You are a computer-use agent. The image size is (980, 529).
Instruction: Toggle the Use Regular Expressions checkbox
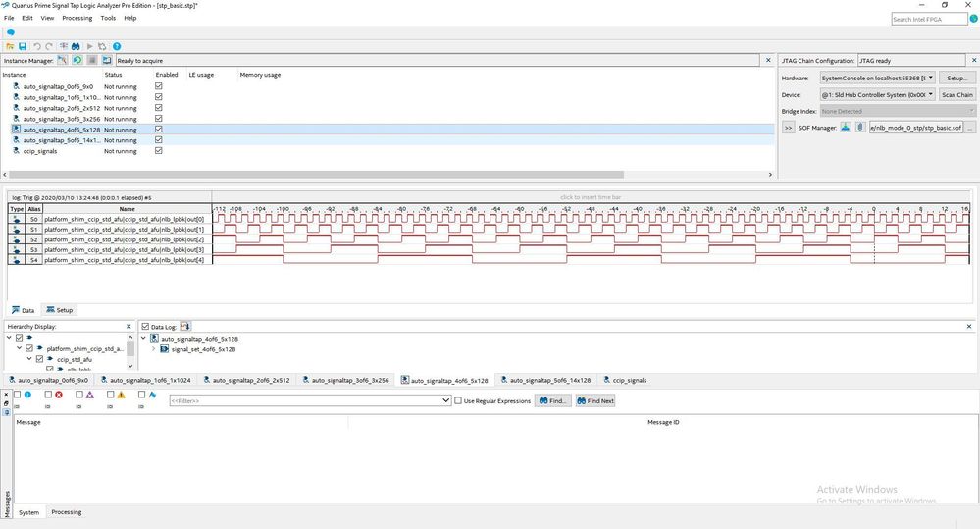(458, 400)
